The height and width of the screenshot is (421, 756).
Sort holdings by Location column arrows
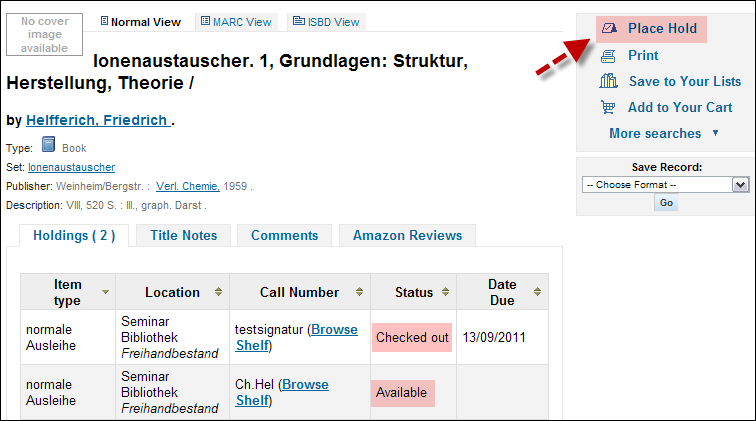(x=219, y=293)
